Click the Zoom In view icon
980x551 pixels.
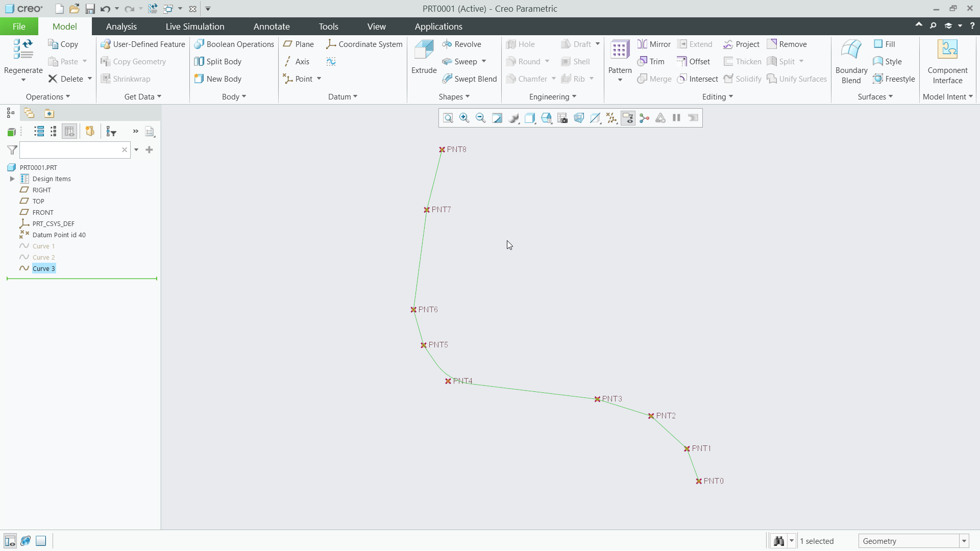464,118
